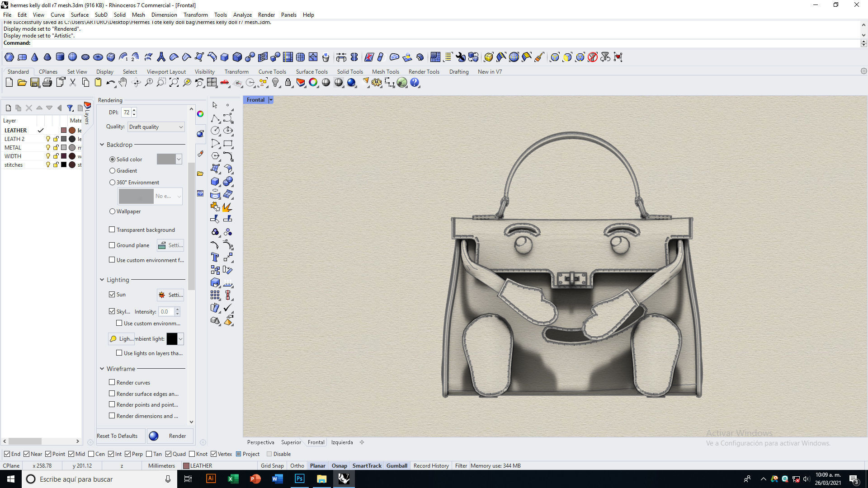868x488 pixels.
Task: Select the 360° Environment radio
Action: 112,183
